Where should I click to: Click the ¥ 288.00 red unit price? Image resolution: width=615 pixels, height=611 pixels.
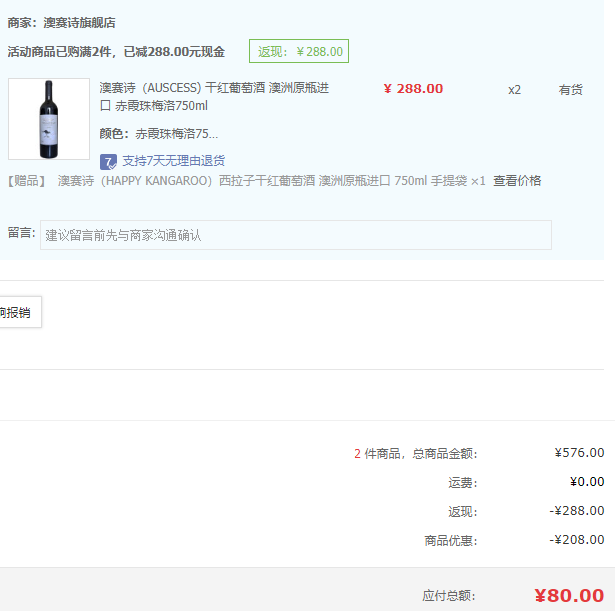pyautogui.click(x=413, y=89)
